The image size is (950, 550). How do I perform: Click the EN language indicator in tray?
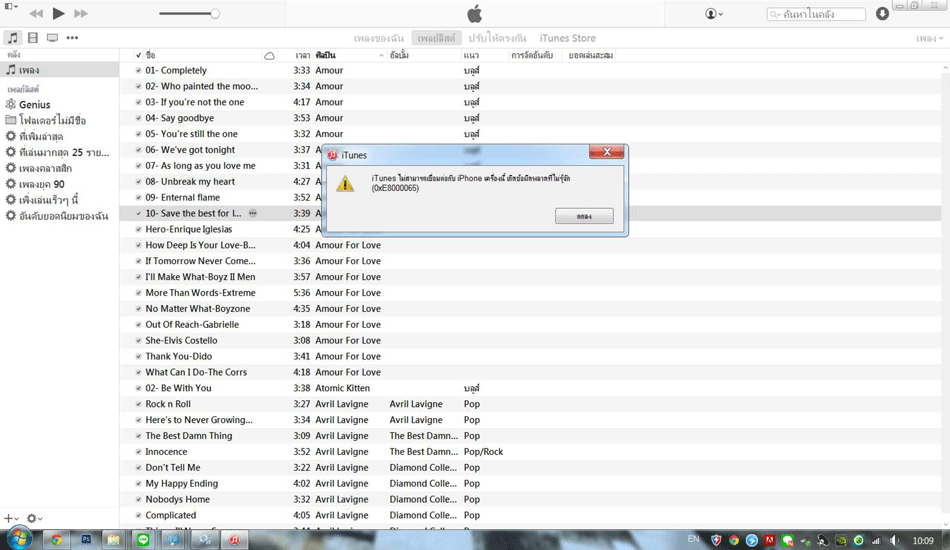coord(694,539)
